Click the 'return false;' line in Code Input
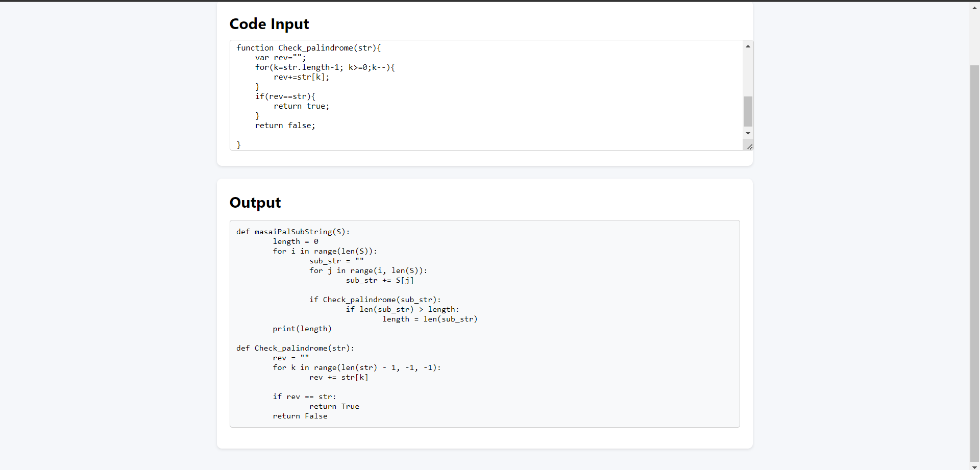 [x=285, y=126]
